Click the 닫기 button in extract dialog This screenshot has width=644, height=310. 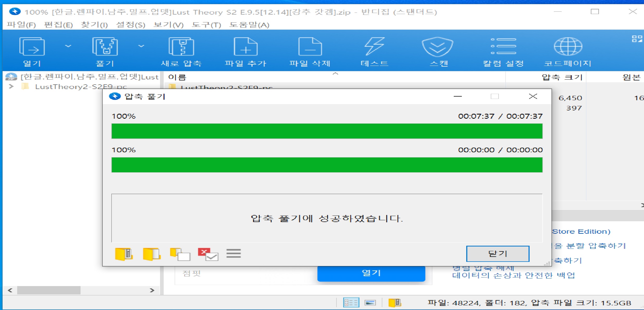click(497, 254)
